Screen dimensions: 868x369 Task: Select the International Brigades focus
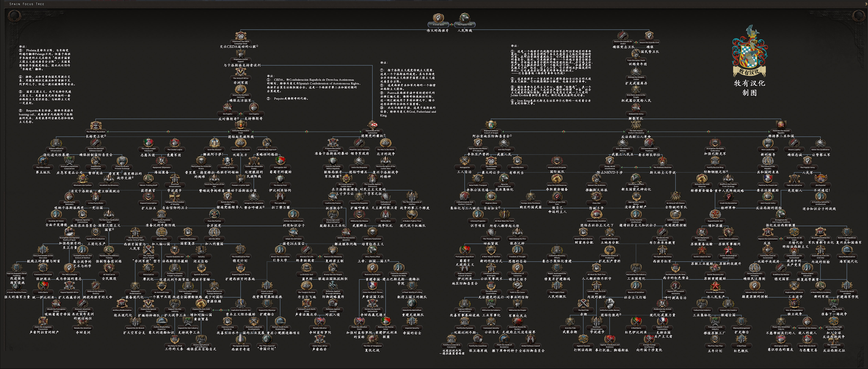pyautogui.click(x=557, y=163)
